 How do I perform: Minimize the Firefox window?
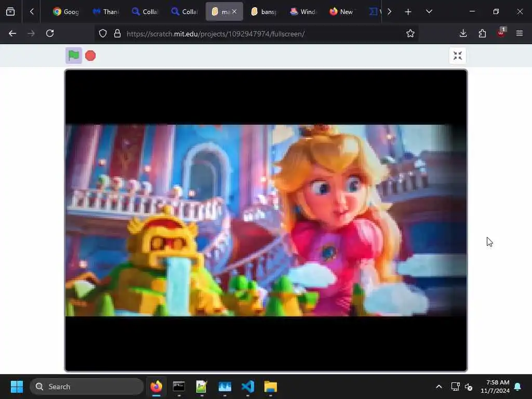coord(472,11)
